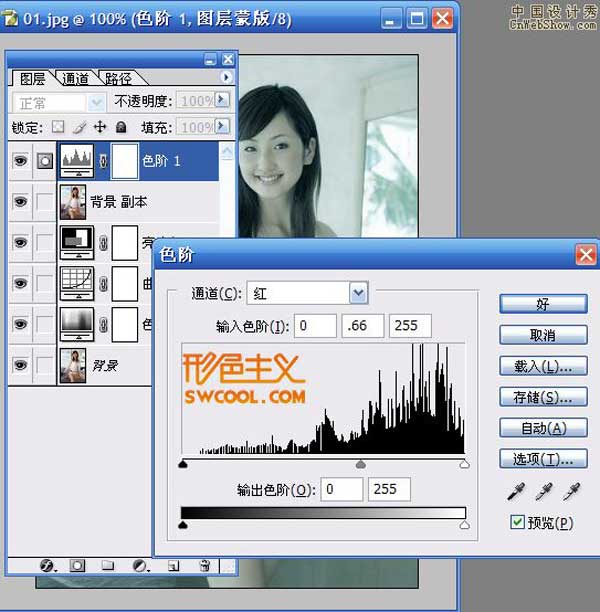Click the lock position (move) icon
This screenshot has width=600, height=612.
pos(100,127)
